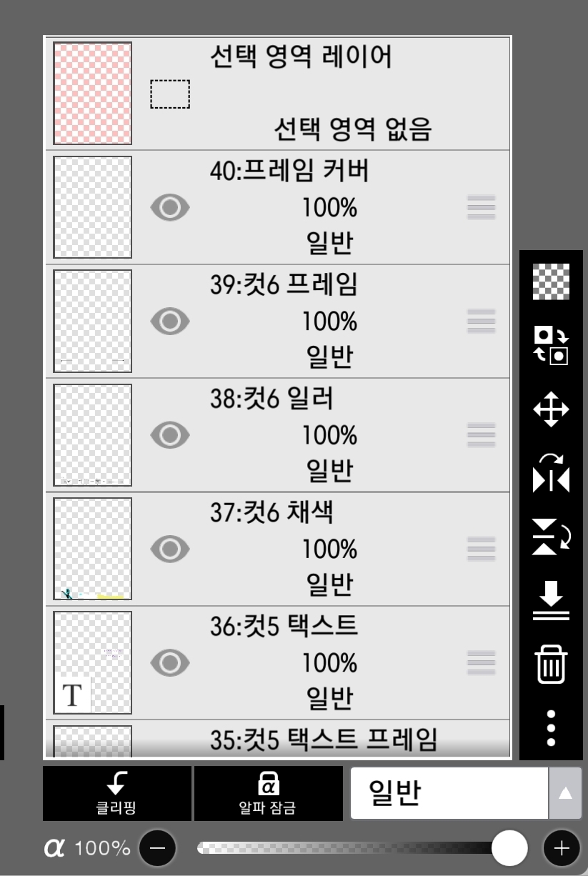Click the checkerboard transparency icon in sidebar

[551, 282]
